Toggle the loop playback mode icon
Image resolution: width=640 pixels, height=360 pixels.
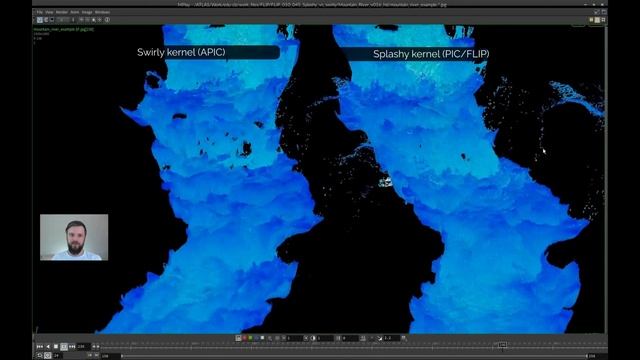40,356
